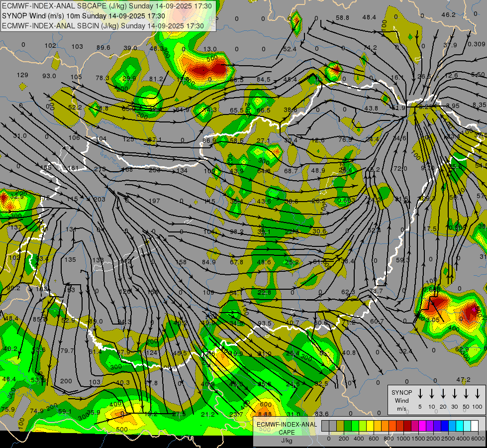The height and width of the screenshot is (448, 487).
Task: Pick the olive swatch in CAPE colorbar
Action: tap(340, 426)
